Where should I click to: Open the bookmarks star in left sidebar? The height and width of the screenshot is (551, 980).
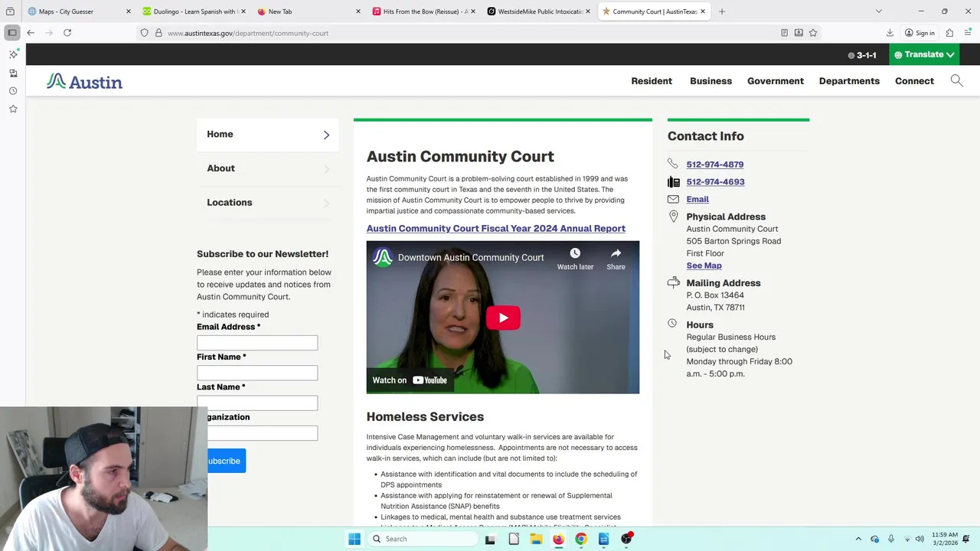(13, 109)
